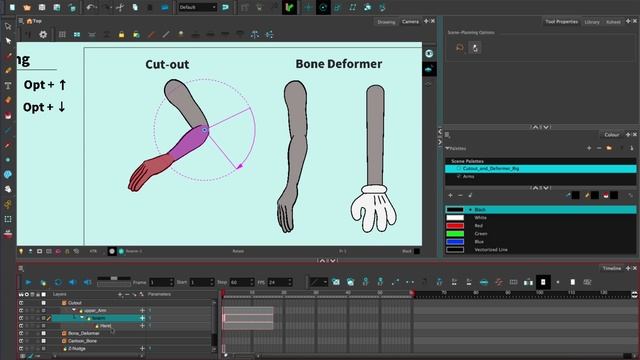This screenshot has width=640, height=360.
Task: Click the remove colour minus button
Action: pos(460,196)
